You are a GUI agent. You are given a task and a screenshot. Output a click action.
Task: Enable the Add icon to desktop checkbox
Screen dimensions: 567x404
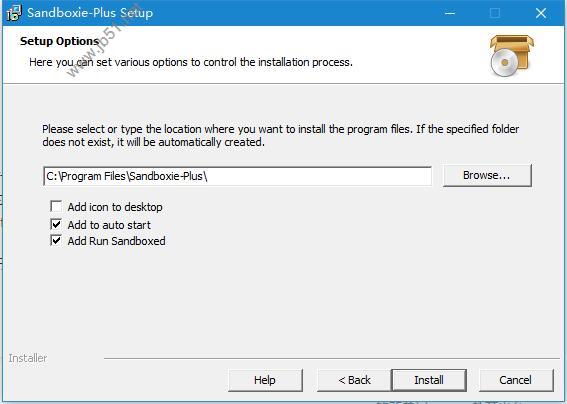(56, 207)
